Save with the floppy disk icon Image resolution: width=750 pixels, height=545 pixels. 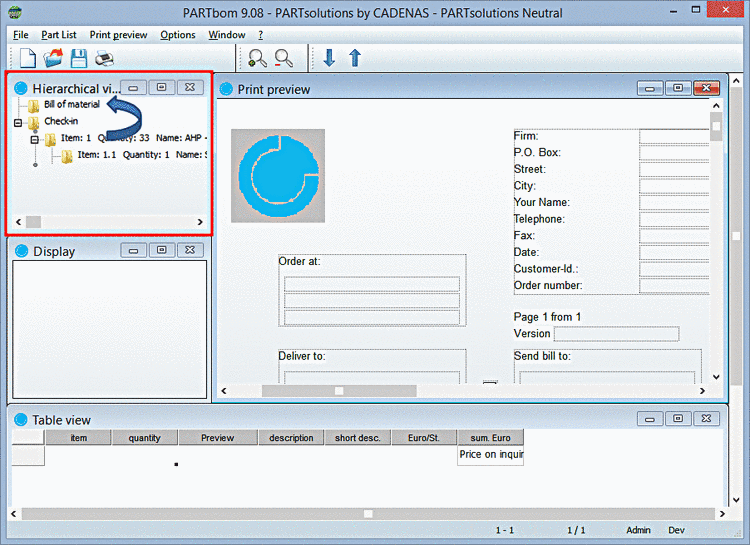click(x=79, y=58)
